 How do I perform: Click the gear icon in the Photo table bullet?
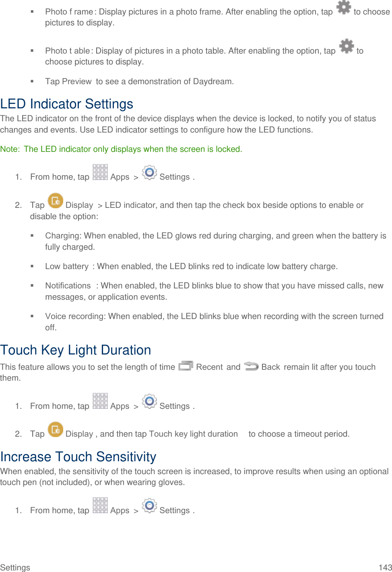coord(346,46)
